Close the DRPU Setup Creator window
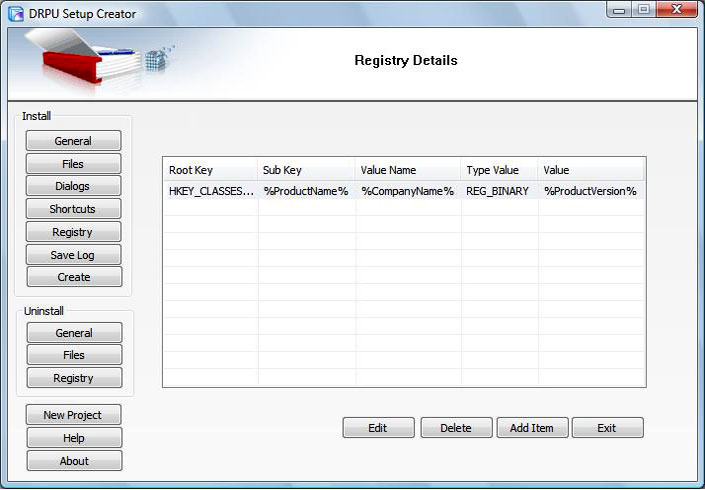This screenshot has width=705, height=490. click(x=676, y=9)
